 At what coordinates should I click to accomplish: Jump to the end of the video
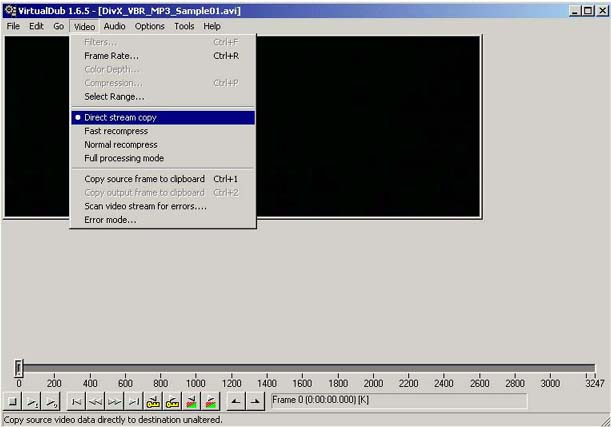[x=134, y=401]
